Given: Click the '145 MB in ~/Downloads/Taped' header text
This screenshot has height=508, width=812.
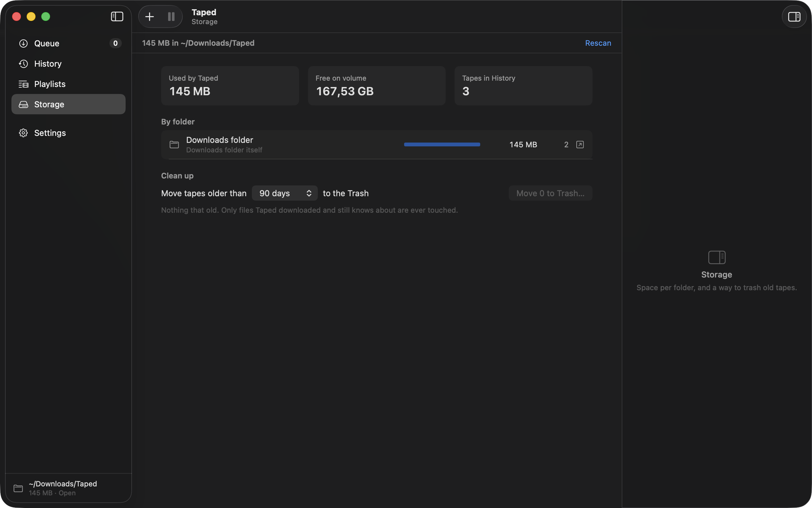Looking at the screenshot, I should (x=198, y=43).
